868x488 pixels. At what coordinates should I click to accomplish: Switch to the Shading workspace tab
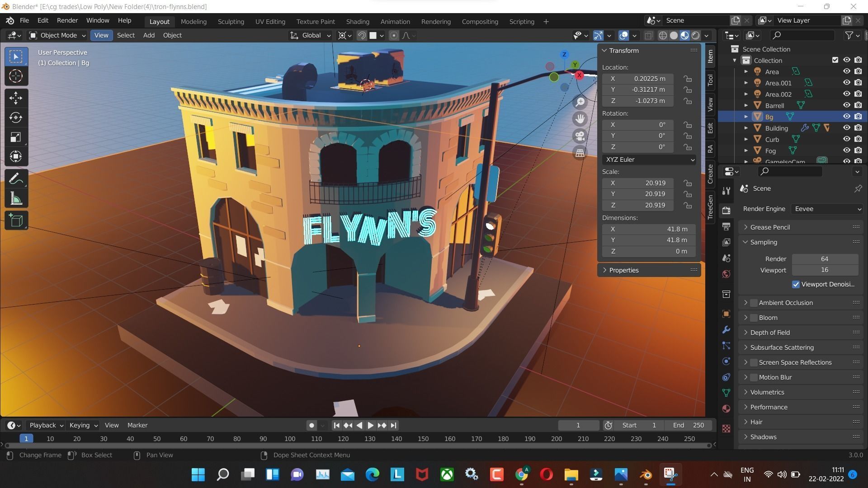coord(358,22)
